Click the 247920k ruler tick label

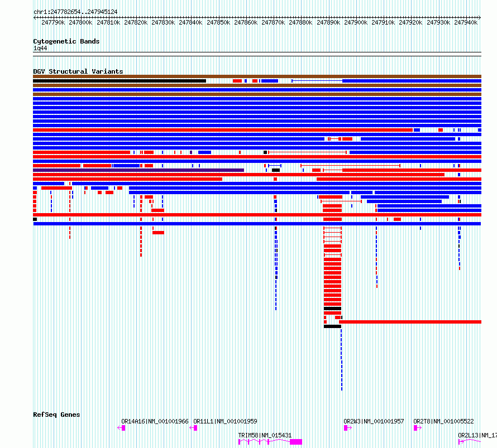(410, 22)
